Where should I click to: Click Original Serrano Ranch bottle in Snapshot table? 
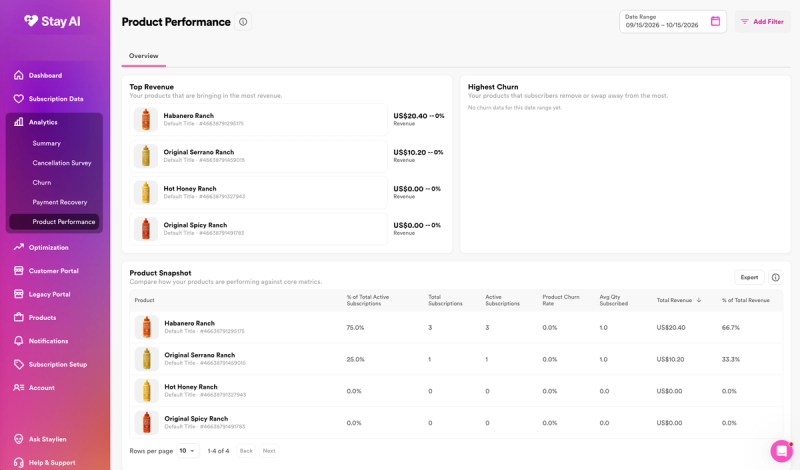click(146, 359)
